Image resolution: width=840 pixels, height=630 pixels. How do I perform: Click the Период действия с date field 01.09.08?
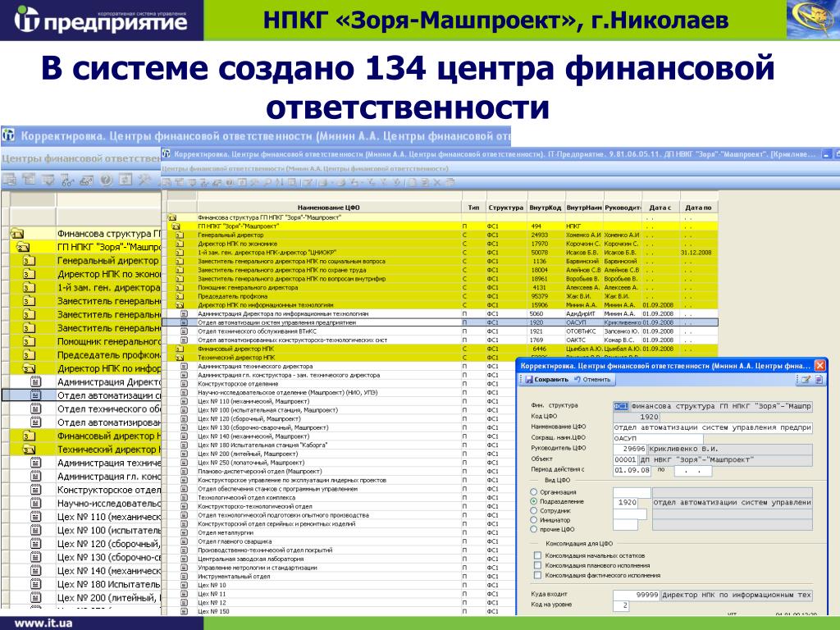click(x=632, y=470)
